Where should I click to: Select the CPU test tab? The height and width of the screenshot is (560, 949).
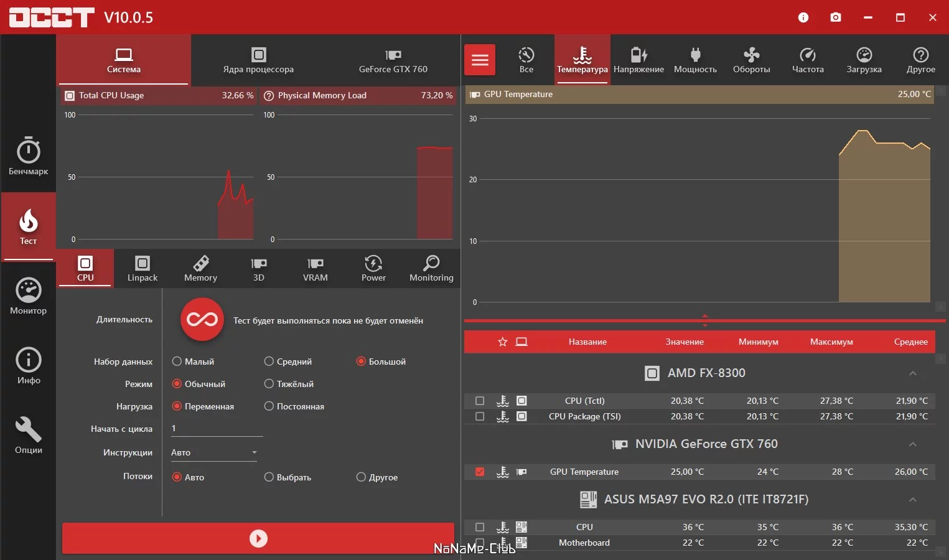85,268
